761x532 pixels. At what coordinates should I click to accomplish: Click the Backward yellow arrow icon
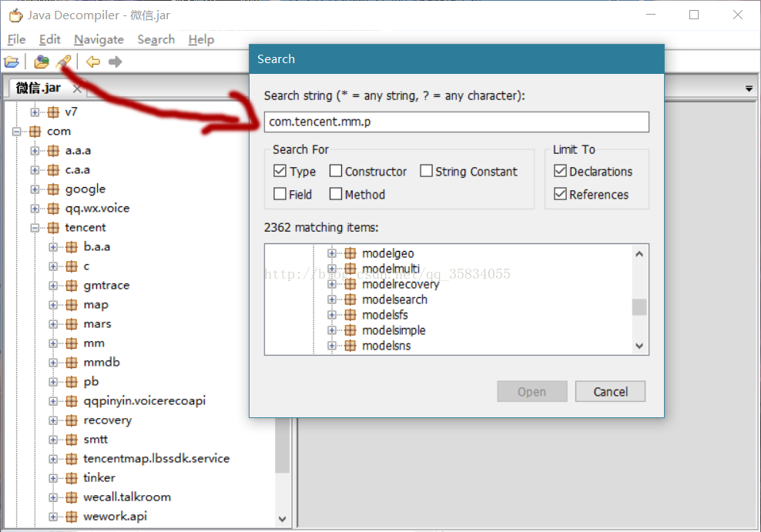92,62
